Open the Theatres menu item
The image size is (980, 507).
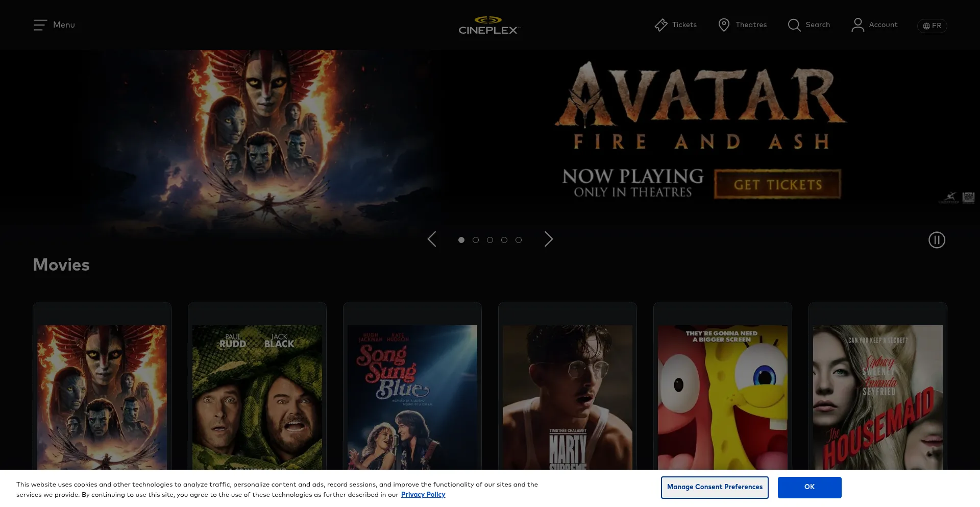(x=751, y=25)
